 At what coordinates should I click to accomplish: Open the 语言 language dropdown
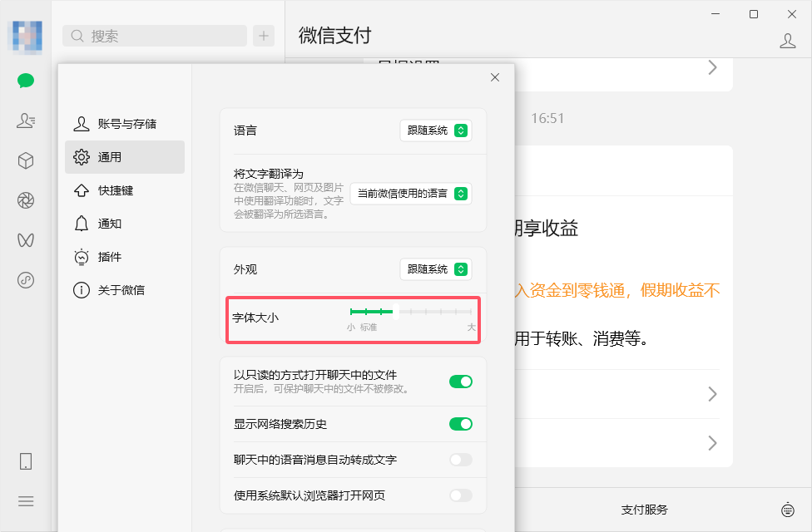(x=435, y=131)
